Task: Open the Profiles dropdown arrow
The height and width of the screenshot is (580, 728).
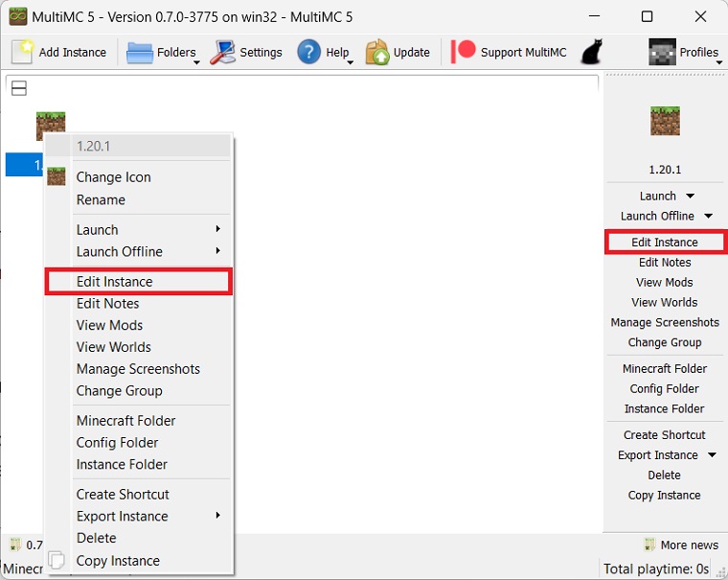Action: point(719,61)
